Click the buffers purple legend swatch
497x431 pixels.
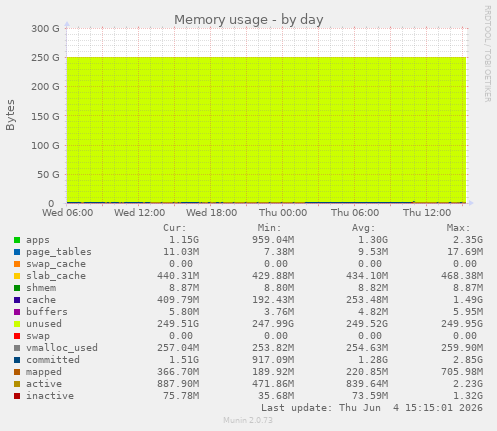[x=17, y=312]
